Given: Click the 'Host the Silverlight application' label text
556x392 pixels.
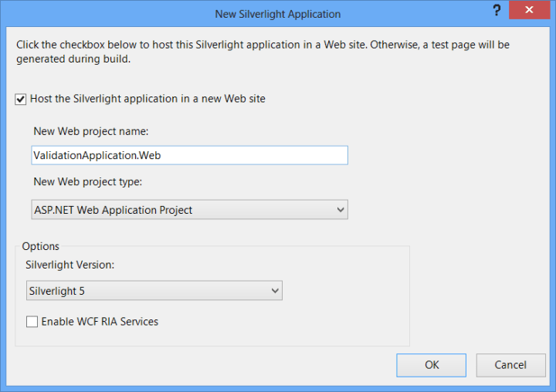Looking at the screenshot, I should pos(147,99).
